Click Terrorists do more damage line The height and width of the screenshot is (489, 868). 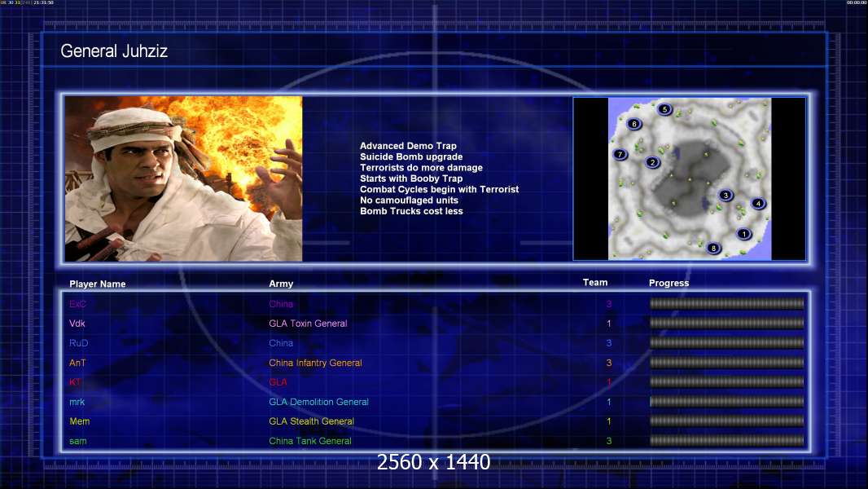point(421,168)
